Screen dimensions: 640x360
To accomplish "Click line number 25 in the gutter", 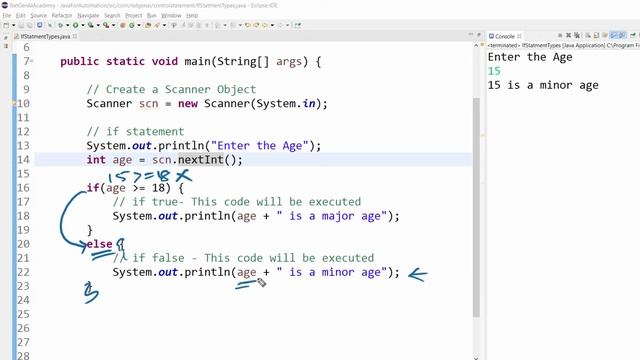I will coord(23,314).
